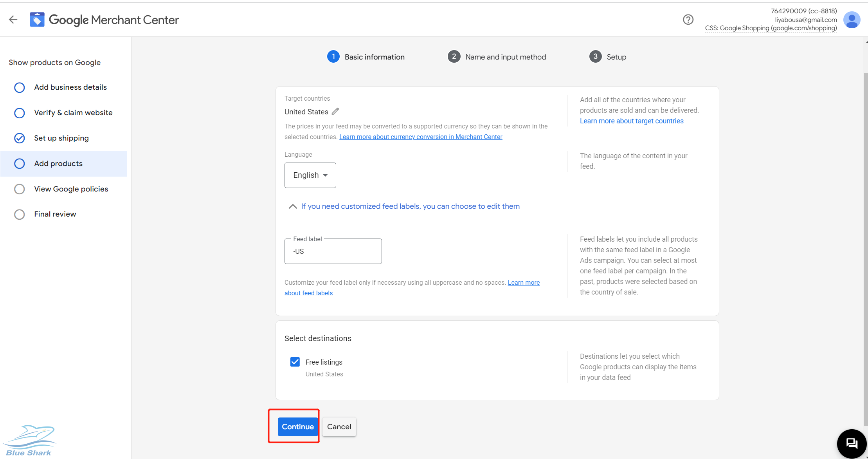Image resolution: width=868 pixels, height=459 pixels.
Task: Click the Add products sidebar icon
Action: [19, 163]
